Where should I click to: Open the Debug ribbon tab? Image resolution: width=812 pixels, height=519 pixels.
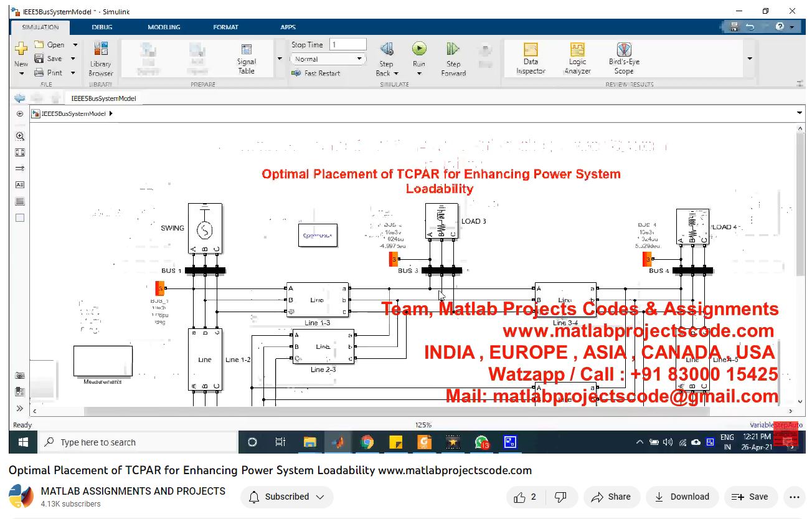click(102, 27)
